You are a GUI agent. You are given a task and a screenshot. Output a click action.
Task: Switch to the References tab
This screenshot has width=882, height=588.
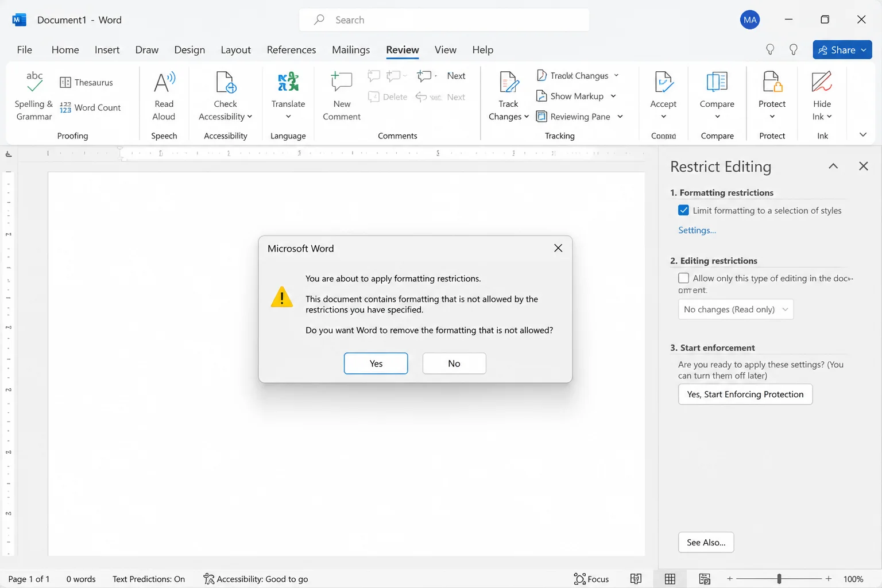click(291, 50)
